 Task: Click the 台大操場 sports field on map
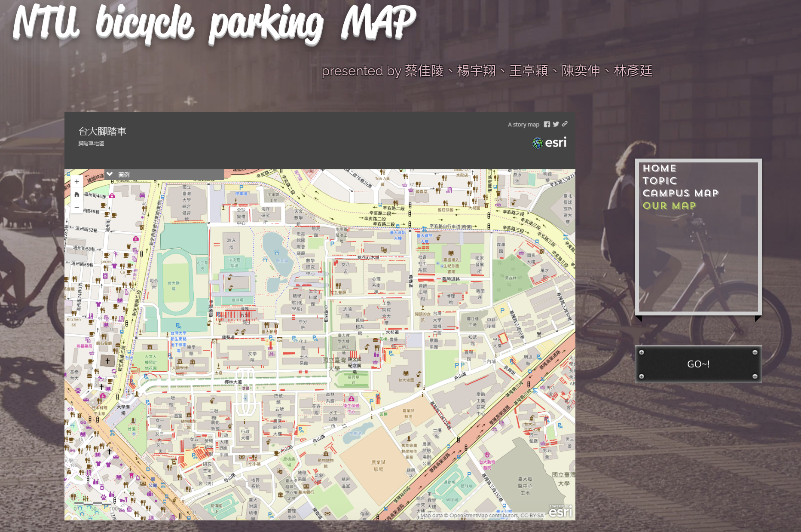(x=174, y=284)
